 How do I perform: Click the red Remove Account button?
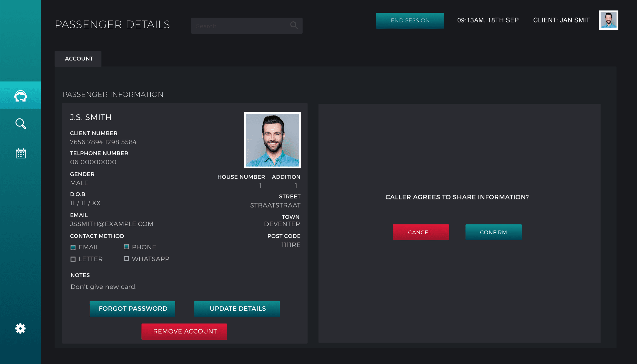[184, 331]
